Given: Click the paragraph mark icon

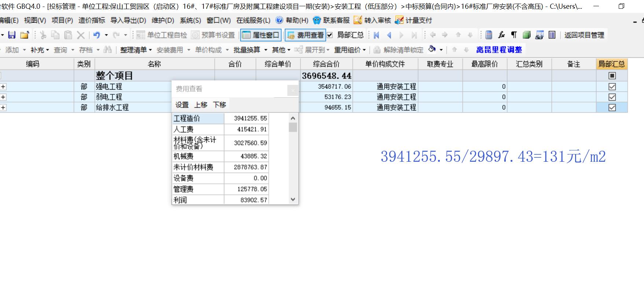Looking at the screenshot, I should pyautogui.click(x=514, y=35).
